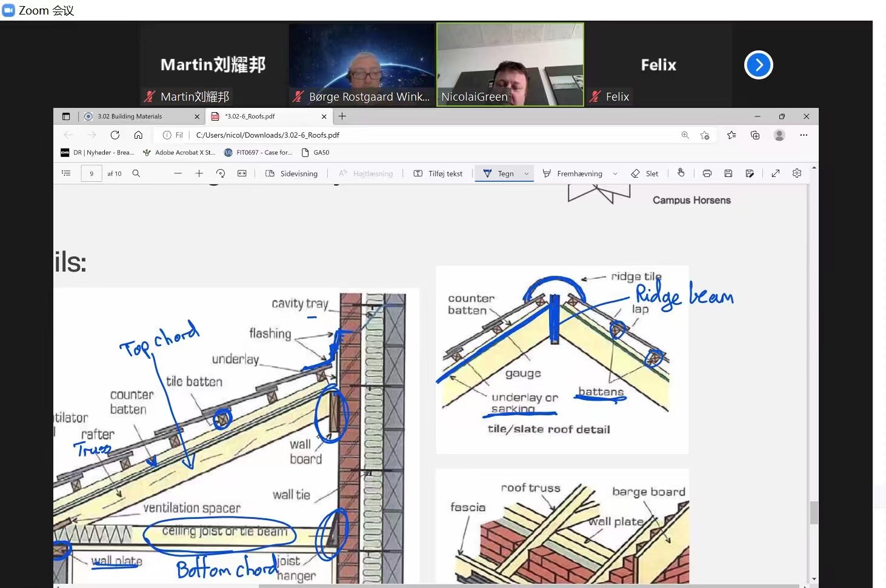
Task: Open the Collections panel
Action: coord(755,135)
